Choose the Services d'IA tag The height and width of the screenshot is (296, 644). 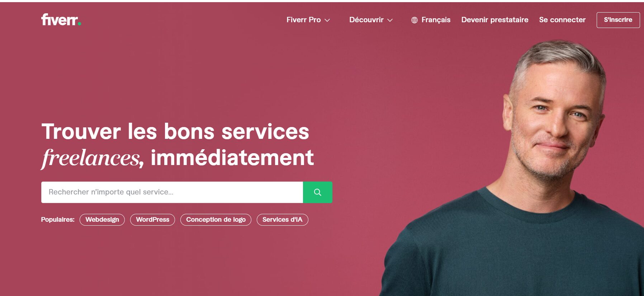[283, 220]
